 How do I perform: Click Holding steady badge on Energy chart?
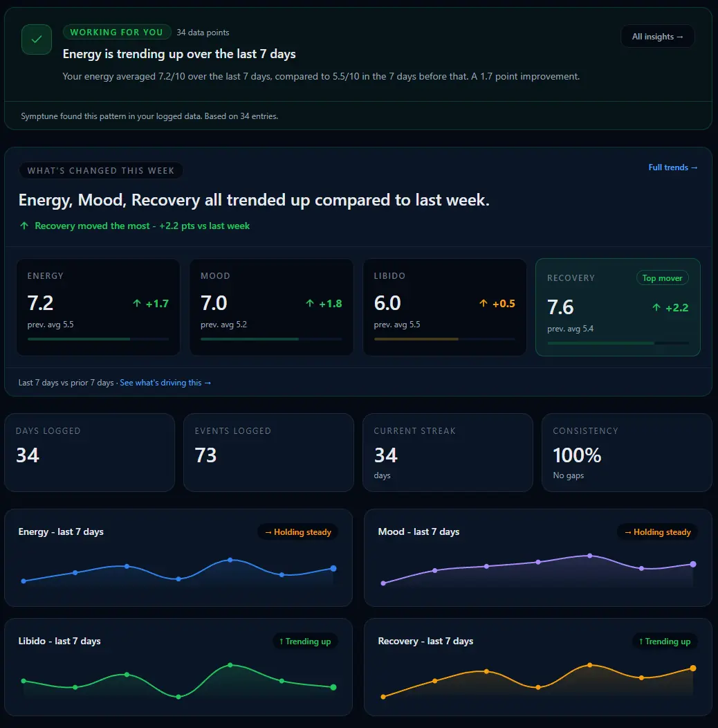click(297, 532)
